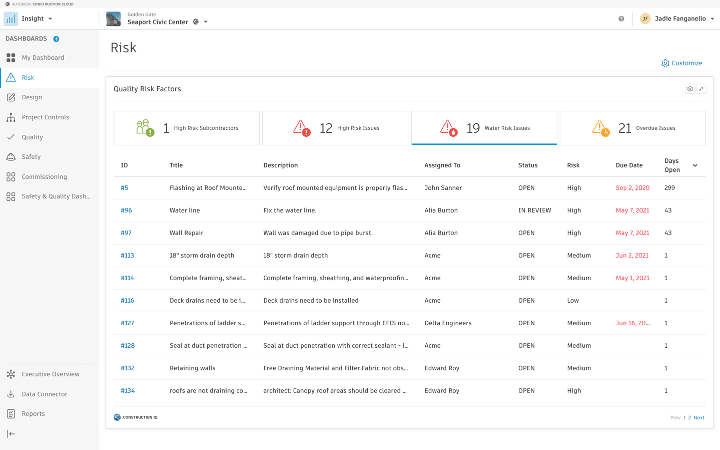Click the dashboards info badge
Viewport: 720px width, 450px height.
pos(56,39)
